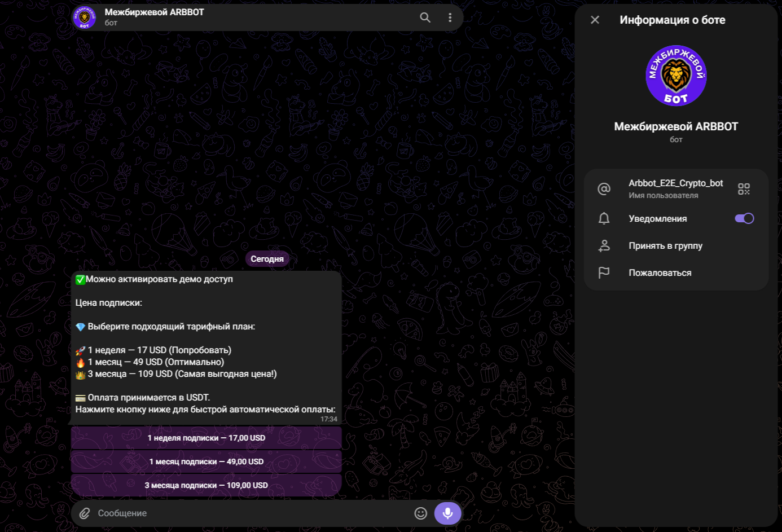Show QR code for the bot username

point(744,189)
